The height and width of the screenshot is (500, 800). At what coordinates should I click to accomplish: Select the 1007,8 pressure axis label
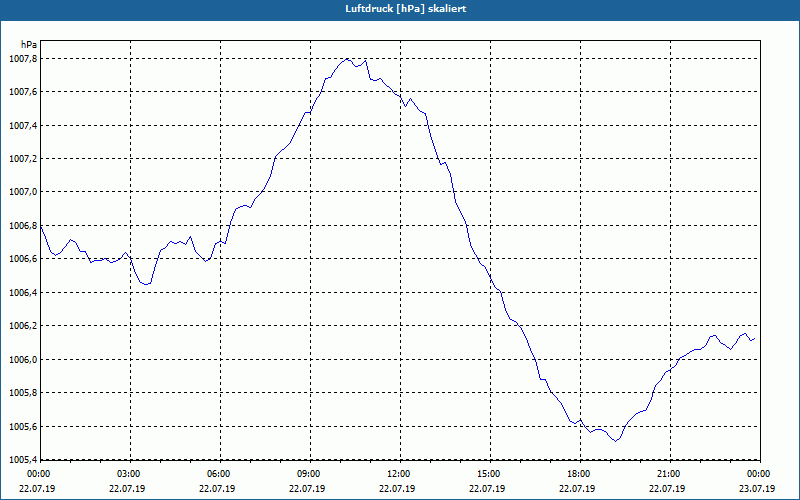click(x=23, y=59)
